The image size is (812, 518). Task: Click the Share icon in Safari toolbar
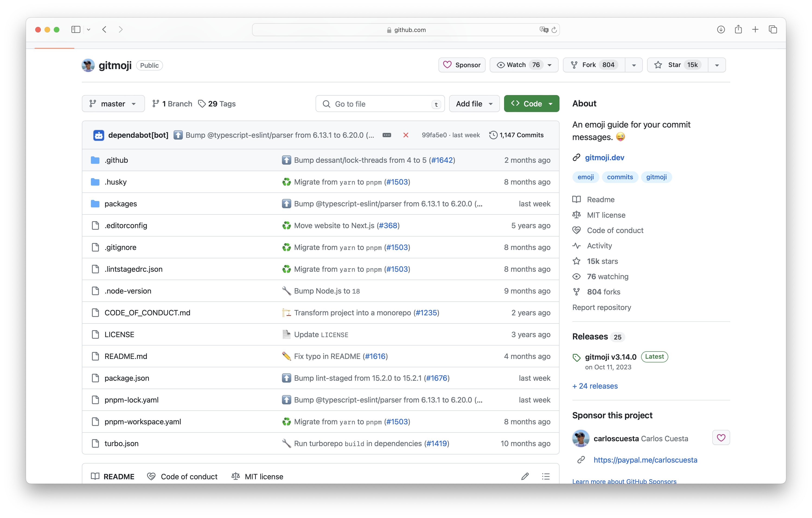738,30
